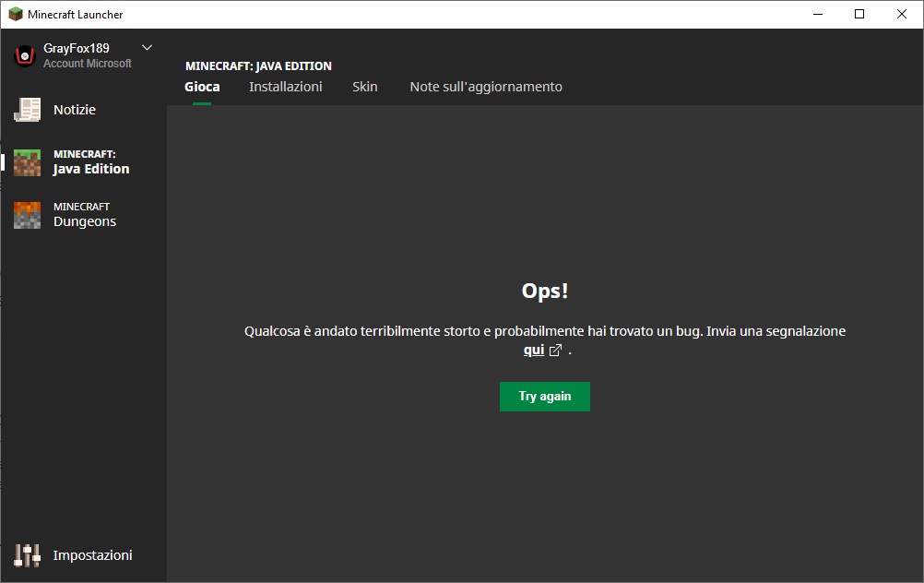Screen dimensions: 924x583
Task: Click the external link icon beside qui
Action: [555, 351]
